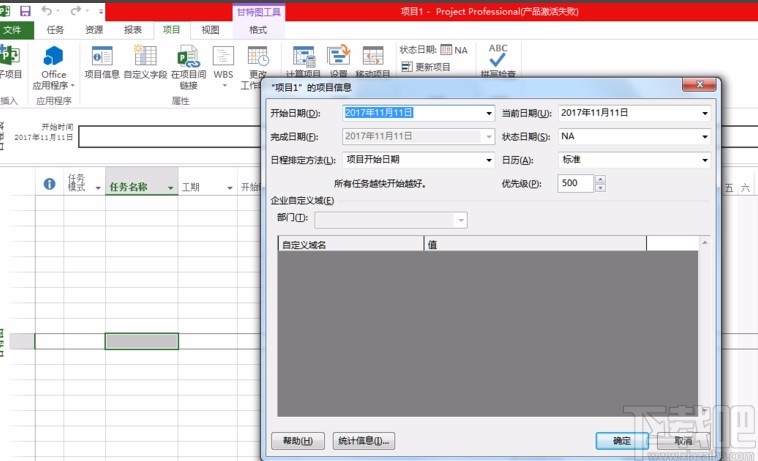
Task: Open the 状态日期 NA dropdown in dialog
Action: tap(705, 137)
